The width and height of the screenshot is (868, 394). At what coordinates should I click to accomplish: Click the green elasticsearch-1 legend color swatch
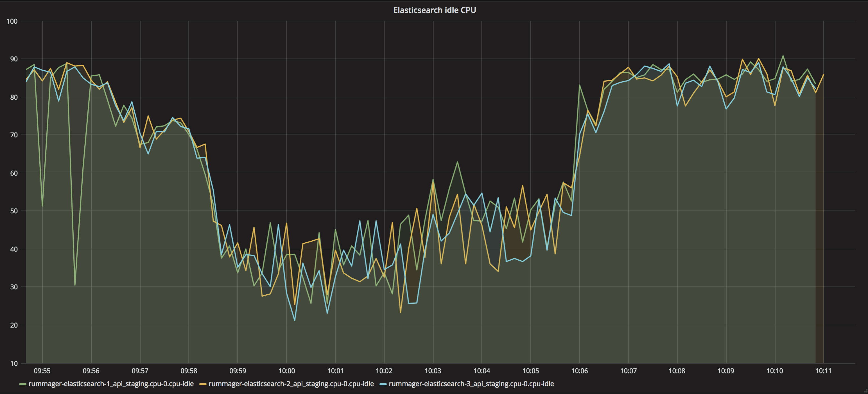point(22,384)
